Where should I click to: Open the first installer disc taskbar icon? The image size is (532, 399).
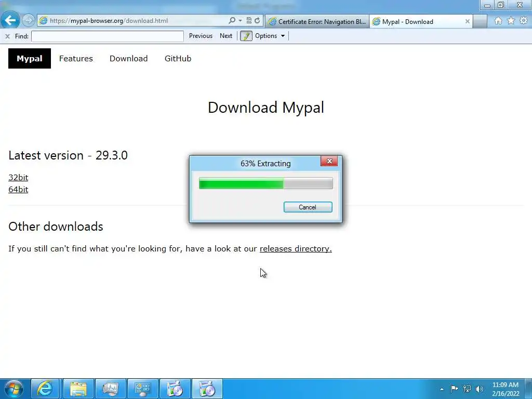pyautogui.click(x=175, y=389)
